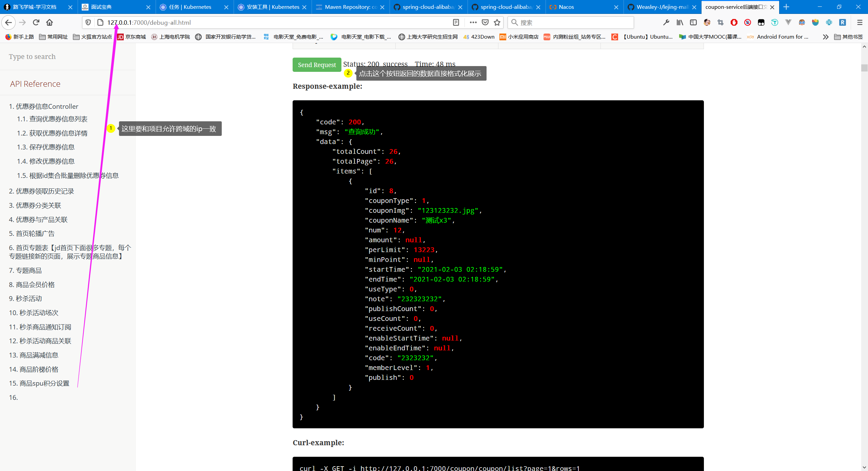This screenshot has width=868, height=471.
Task: Open developer tools wrench icon
Action: click(666, 22)
